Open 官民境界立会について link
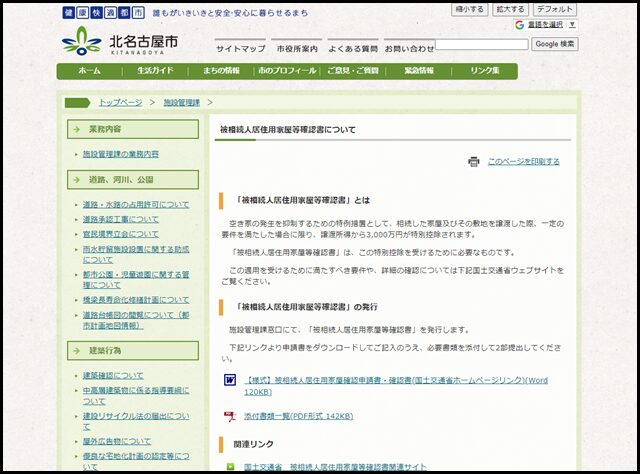This screenshot has width=640, height=474. 121,234
